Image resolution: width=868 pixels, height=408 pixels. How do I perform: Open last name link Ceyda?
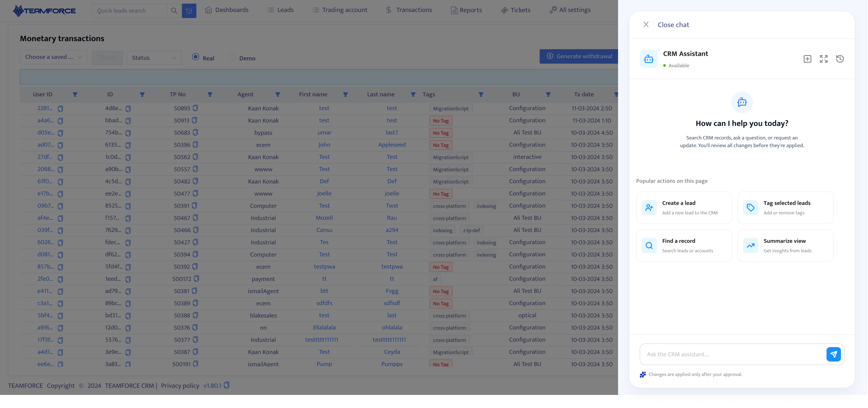pyautogui.click(x=392, y=352)
